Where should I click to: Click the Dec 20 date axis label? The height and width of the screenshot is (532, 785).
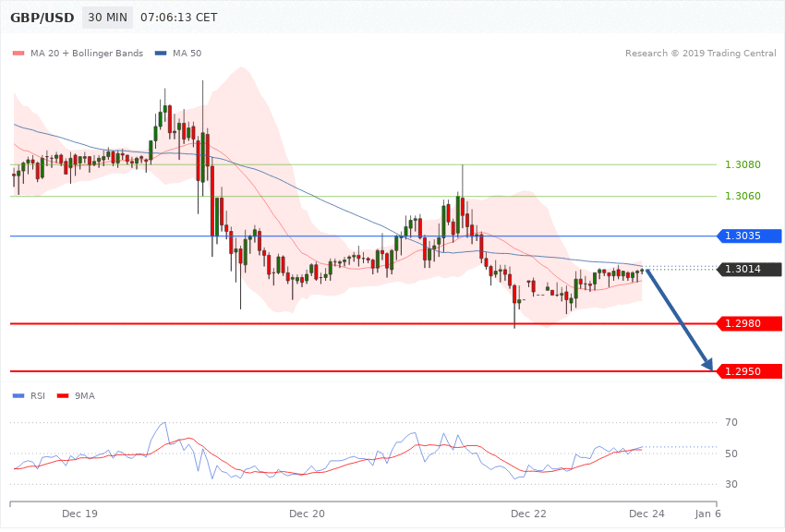(307, 514)
